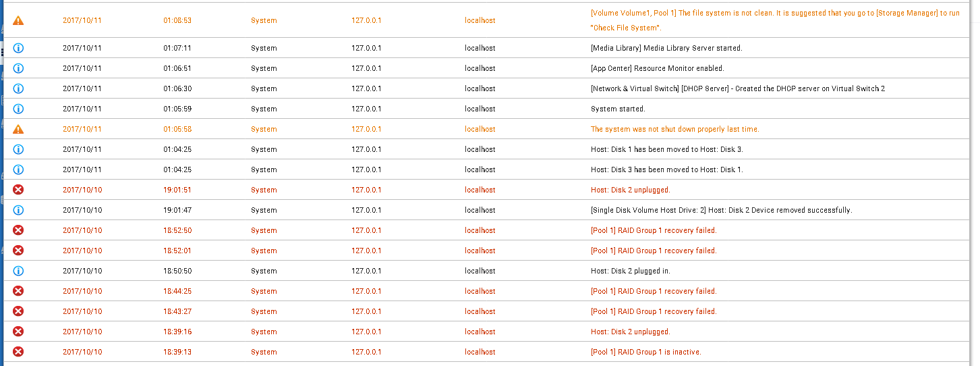The height and width of the screenshot is (366, 980).
Task: Select the 'Disk 3 has been moved' log message
Action: tap(666, 169)
